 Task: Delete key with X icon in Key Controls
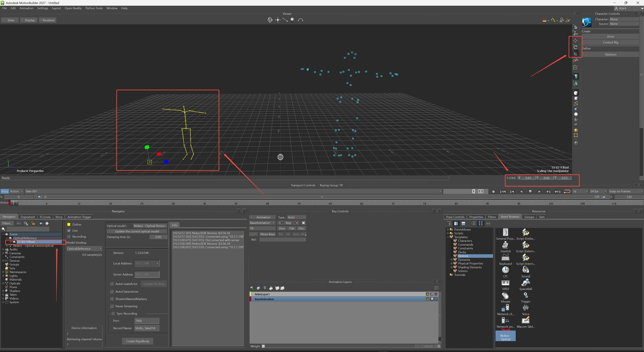(303, 223)
